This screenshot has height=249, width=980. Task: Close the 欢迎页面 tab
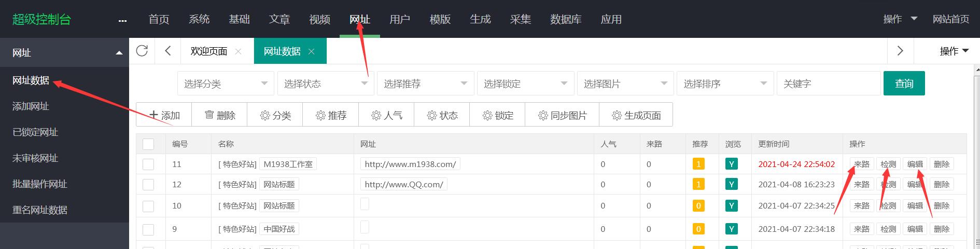click(x=239, y=51)
